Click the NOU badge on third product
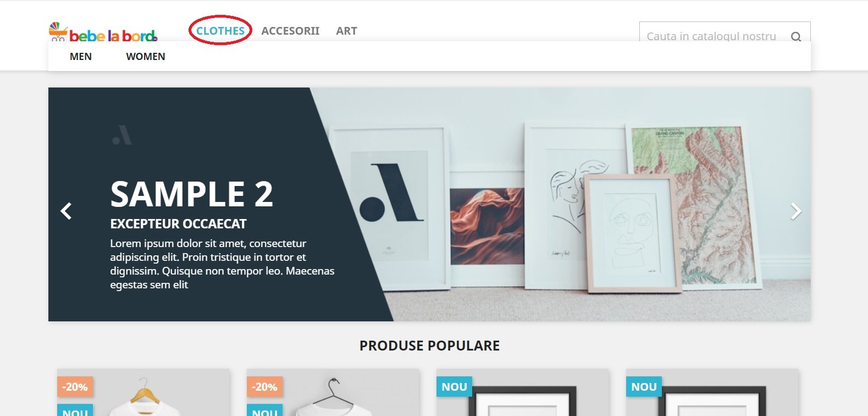Viewport: 868px width, 416px height. [454, 387]
